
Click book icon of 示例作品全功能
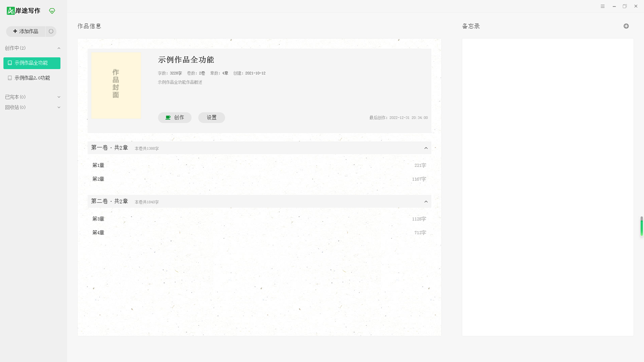[x=10, y=63]
